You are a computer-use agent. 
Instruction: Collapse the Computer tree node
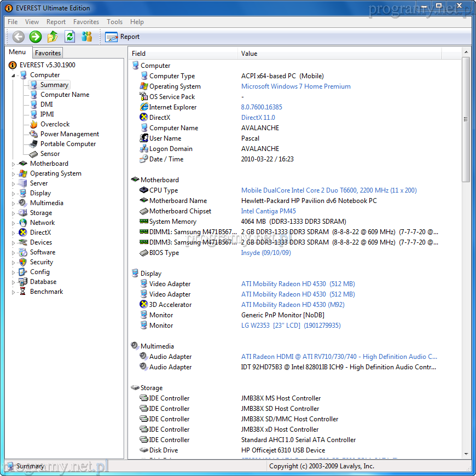point(14,76)
